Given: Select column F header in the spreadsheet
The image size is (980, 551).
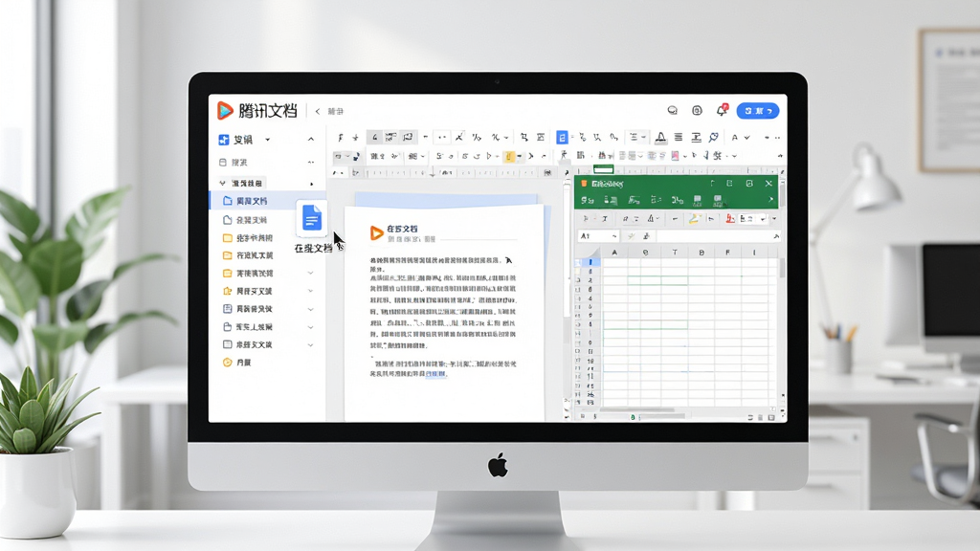Looking at the screenshot, I should tap(727, 253).
